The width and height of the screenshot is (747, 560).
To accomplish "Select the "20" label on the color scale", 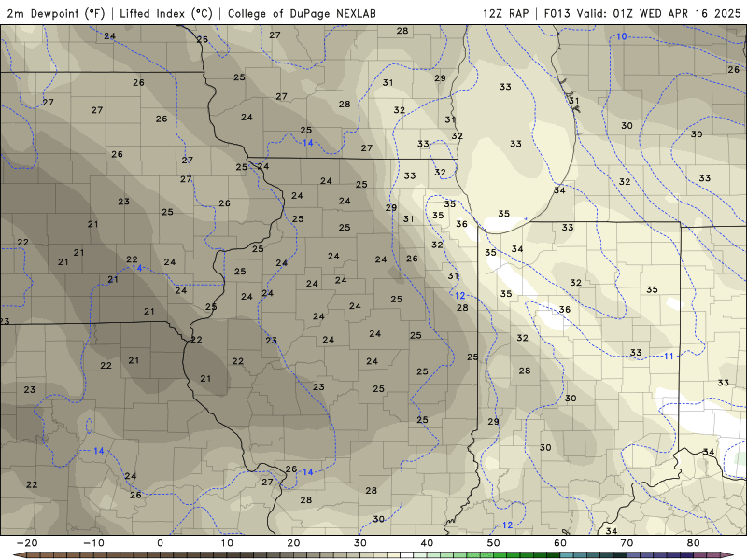I will (x=293, y=543).
